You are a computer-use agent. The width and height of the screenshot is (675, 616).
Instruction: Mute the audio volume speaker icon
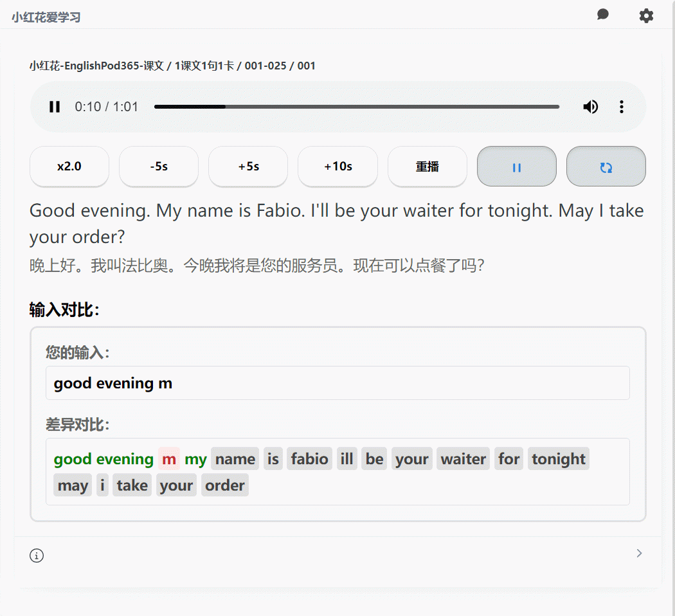click(590, 107)
